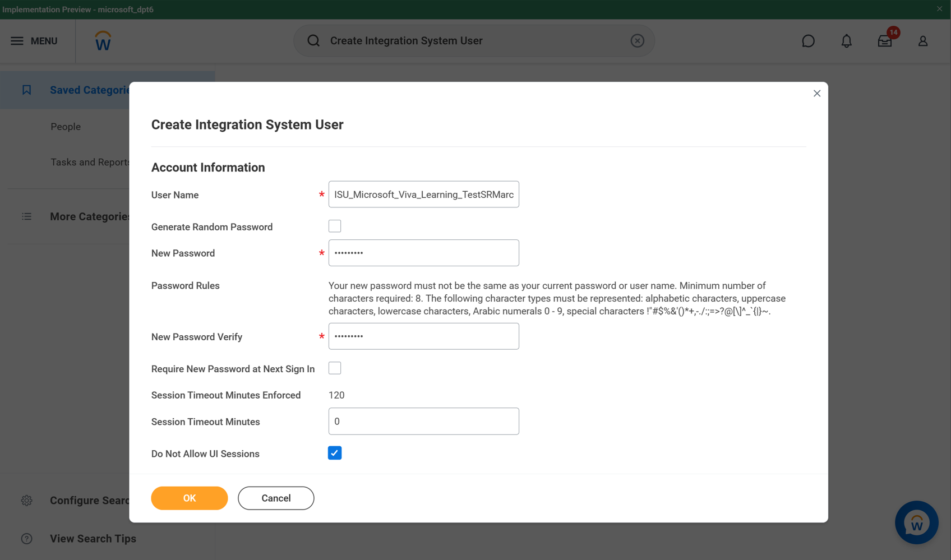
Task: Open the inbox with 14 items
Action: click(x=885, y=40)
